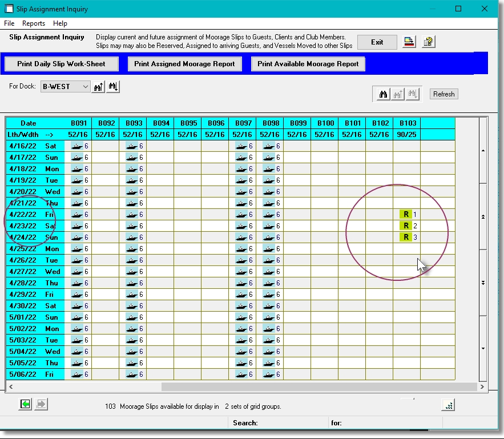Click the printer icon beside the Exit button
Image resolution: width=504 pixels, height=439 pixels.
tap(409, 41)
